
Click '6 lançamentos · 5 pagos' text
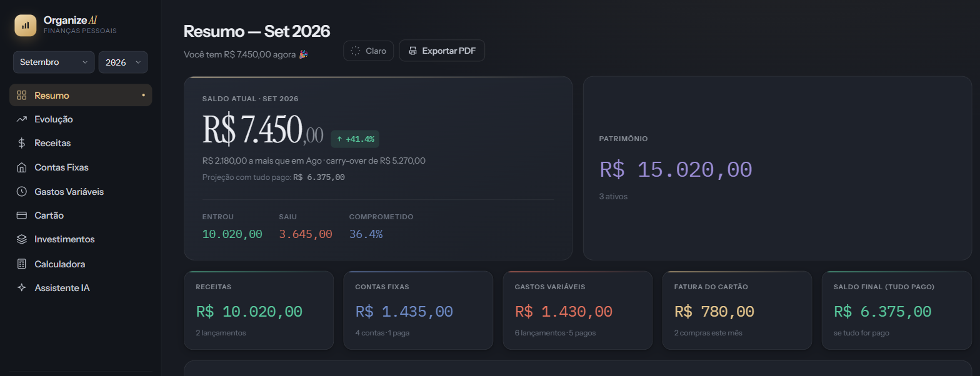tap(555, 333)
